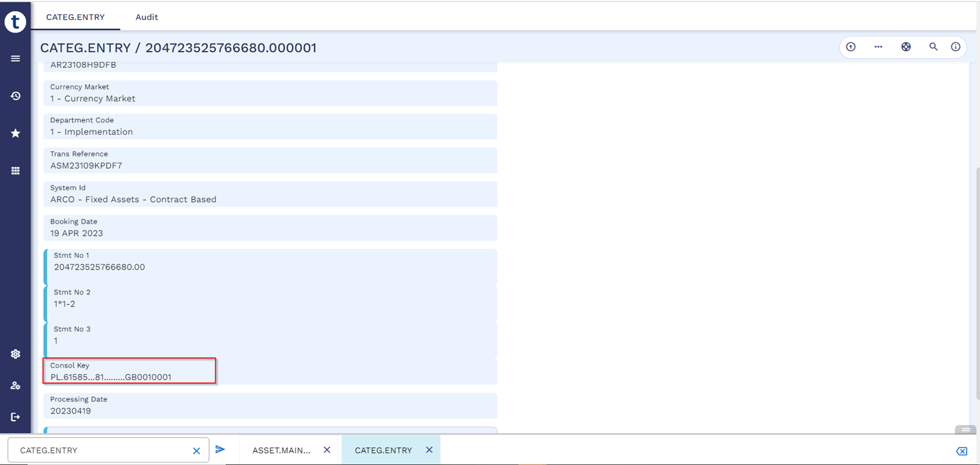Viewport: 980px width, 465px height.
Task: Open favorites star icon in sidebar
Action: click(x=16, y=133)
